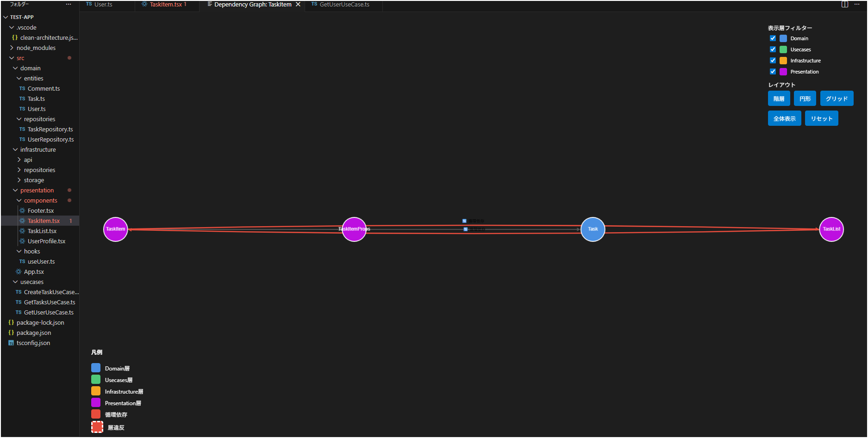868x438 pixels.
Task: Click the TS icon of Comment.ts
Action: tap(22, 88)
